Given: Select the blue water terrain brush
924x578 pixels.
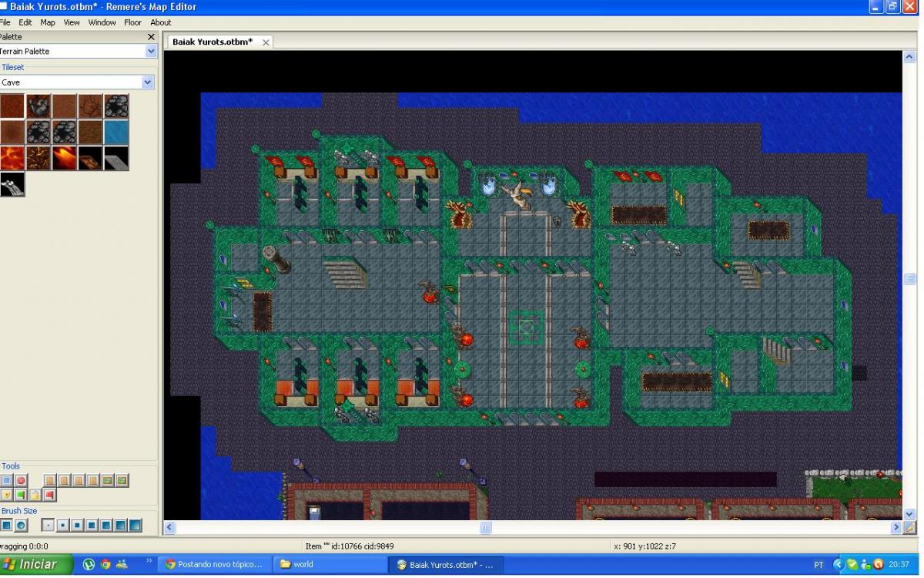Looking at the screenshot, I should click(x=117, y=133).
